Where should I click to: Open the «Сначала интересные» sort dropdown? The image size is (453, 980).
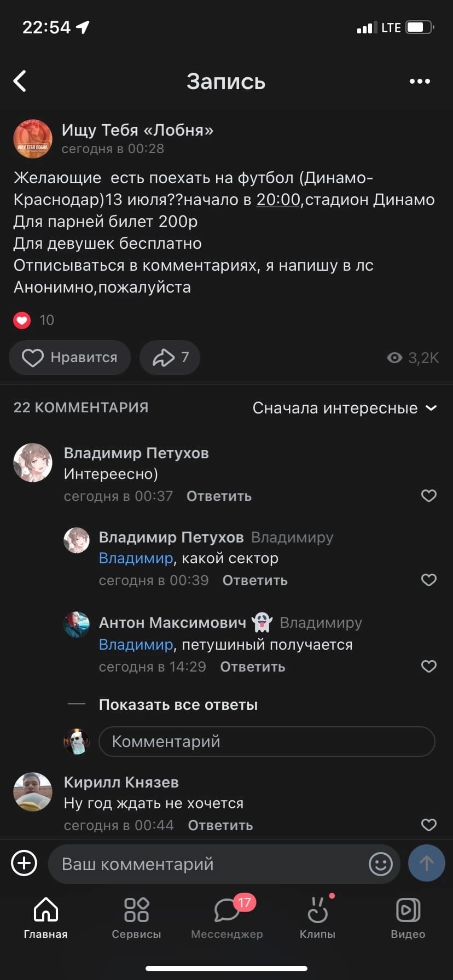pyautogui.click(x=344, y=408)
